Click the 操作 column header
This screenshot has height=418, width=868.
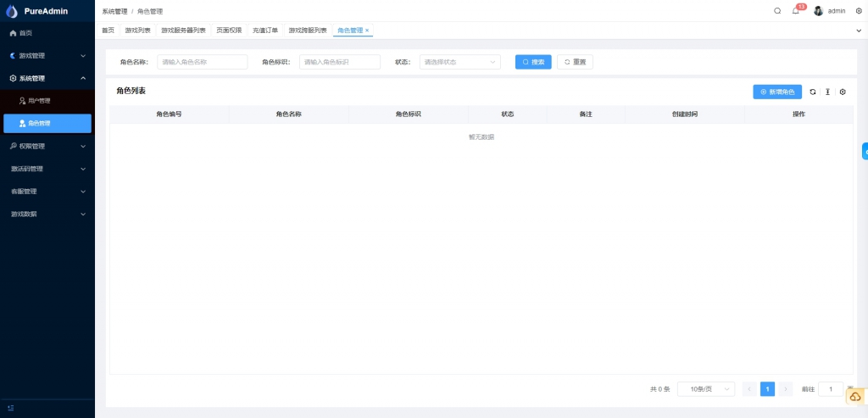(x=798, y=114)
